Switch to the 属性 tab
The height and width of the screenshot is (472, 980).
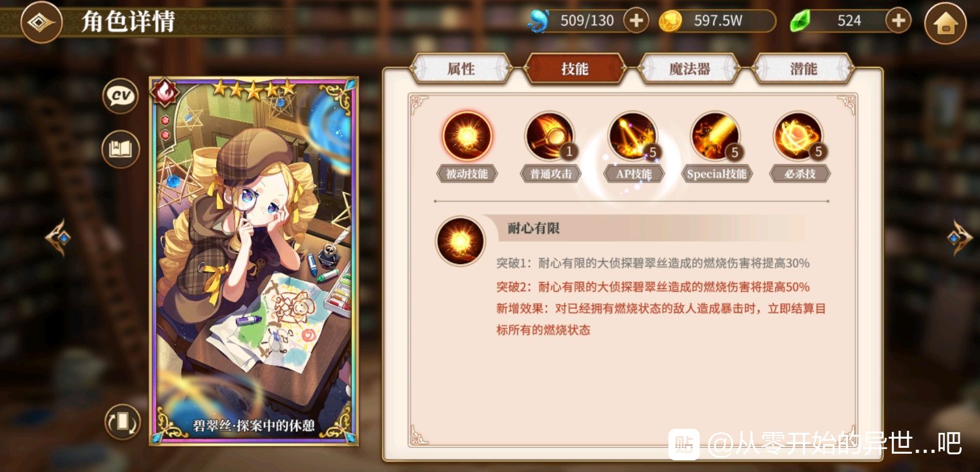point(461,69)
